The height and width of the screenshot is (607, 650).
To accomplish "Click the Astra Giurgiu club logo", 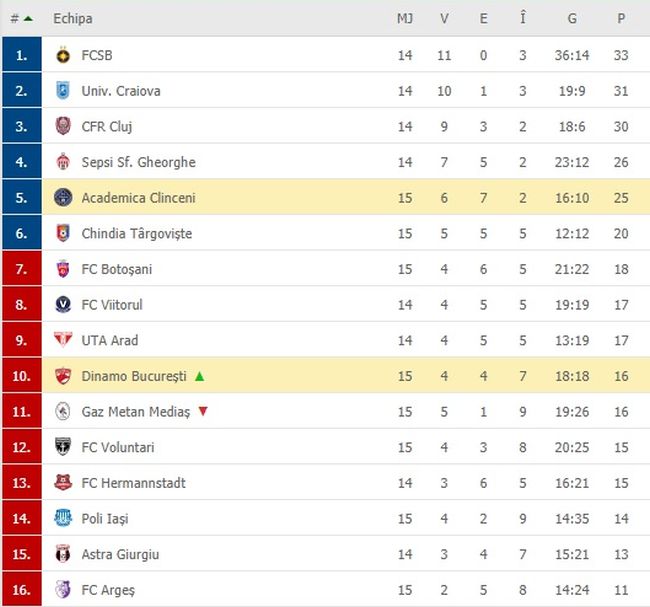I will click(63, 554).
